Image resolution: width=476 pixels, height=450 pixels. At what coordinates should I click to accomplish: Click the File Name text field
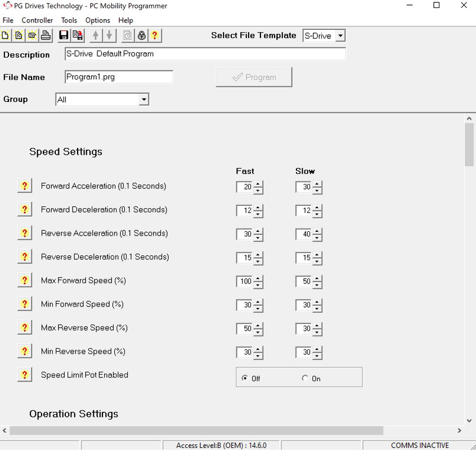pyautogui.click(x=119, y=77)
